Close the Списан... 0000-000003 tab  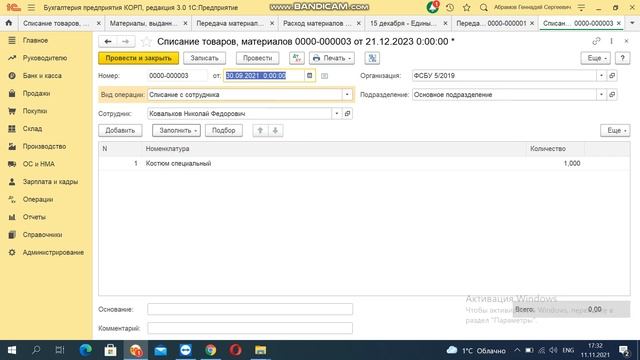point(619,23)
